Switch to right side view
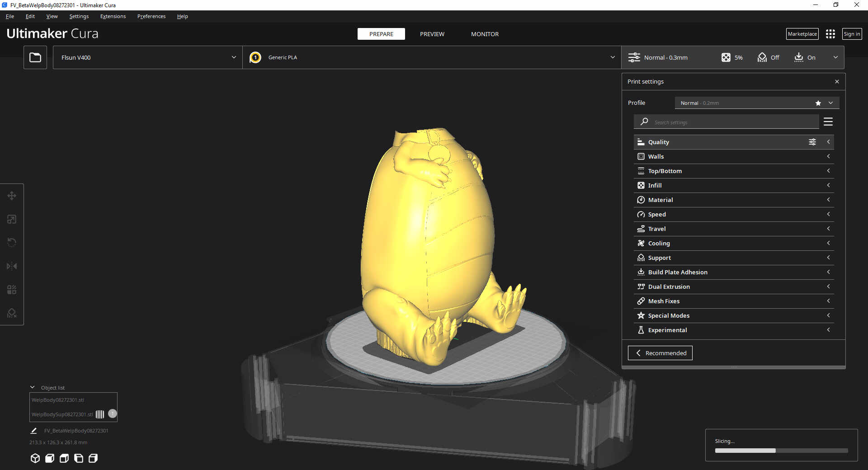 [x=93, y=458]
